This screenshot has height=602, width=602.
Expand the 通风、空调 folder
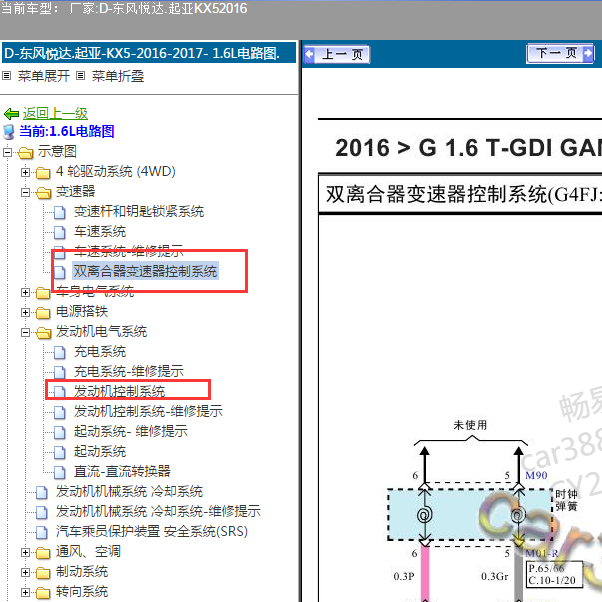25,552
